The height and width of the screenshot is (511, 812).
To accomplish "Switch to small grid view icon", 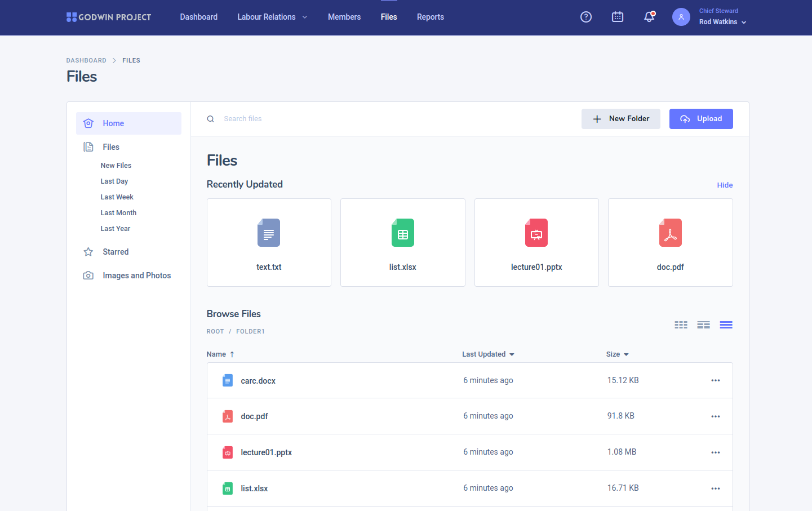I will pyautogui.click(x=681, y=325).
